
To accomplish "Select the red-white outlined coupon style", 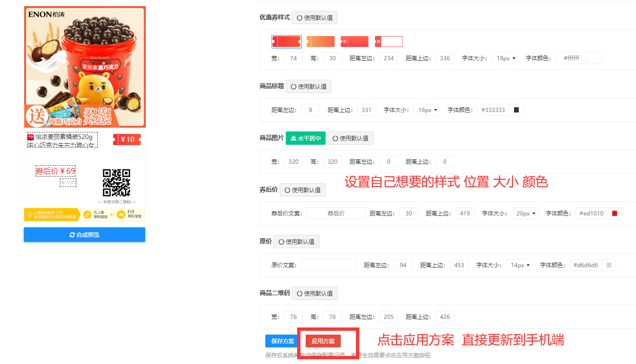I will [389, 42].
